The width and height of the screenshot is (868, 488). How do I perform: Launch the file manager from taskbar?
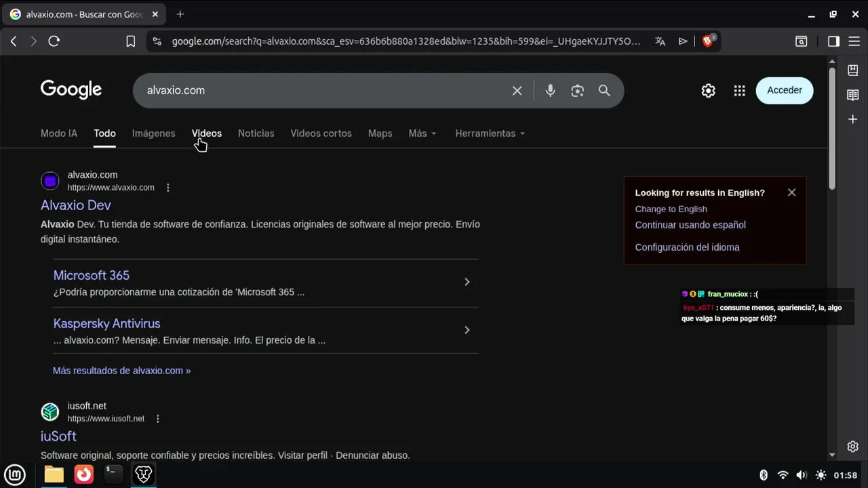tap(54, 474)
